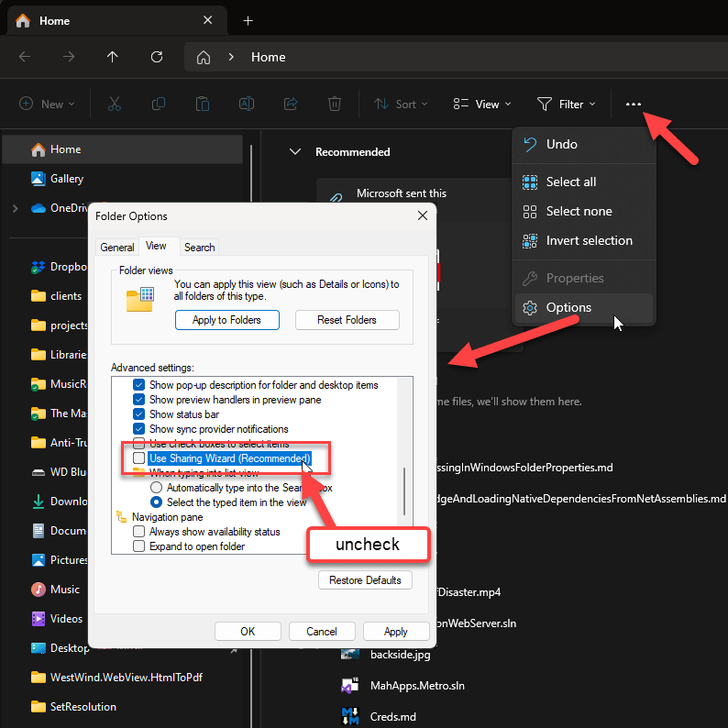Screen dimensions: 728x728
Task: Enable Expand to open folder
Action: click(138, 546)
